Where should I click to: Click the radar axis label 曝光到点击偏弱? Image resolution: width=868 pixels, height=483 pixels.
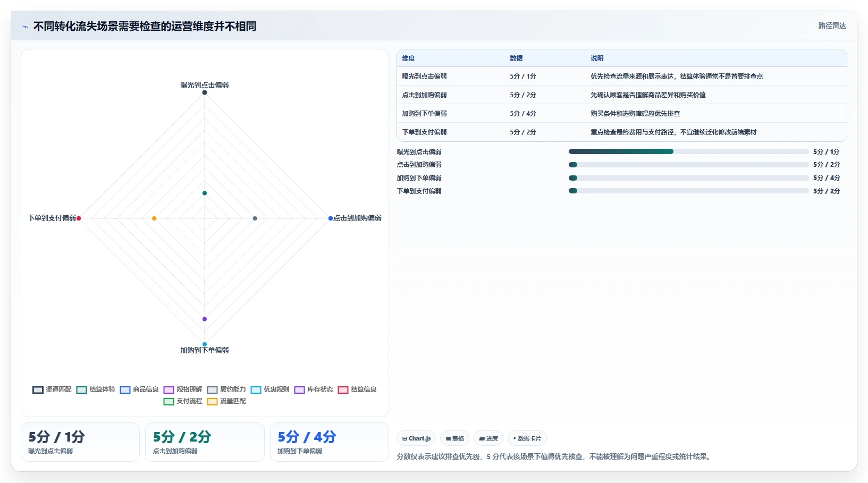(x=205, y=85)
